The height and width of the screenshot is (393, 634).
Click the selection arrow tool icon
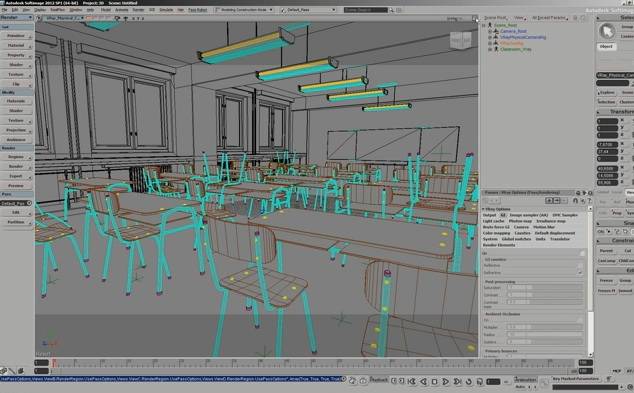[607, 31]
